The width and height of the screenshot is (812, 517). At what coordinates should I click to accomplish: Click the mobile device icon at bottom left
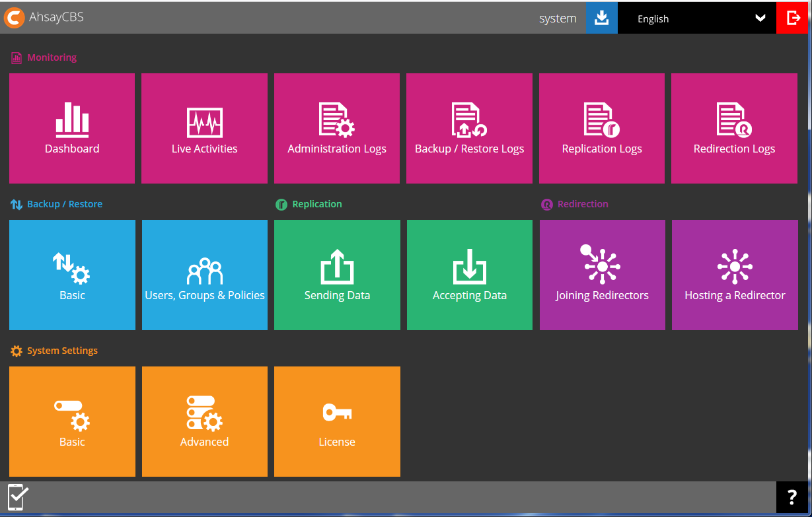coord(18,497)
